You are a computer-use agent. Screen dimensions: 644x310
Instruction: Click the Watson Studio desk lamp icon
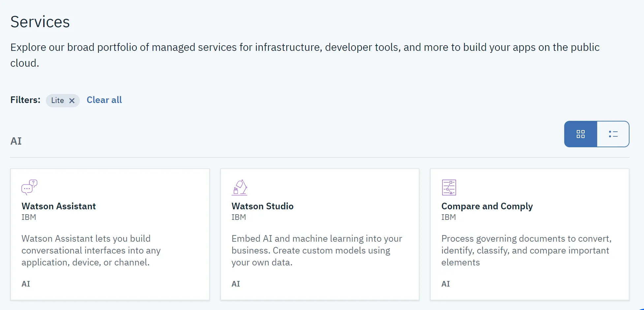(x=239, y=187)
